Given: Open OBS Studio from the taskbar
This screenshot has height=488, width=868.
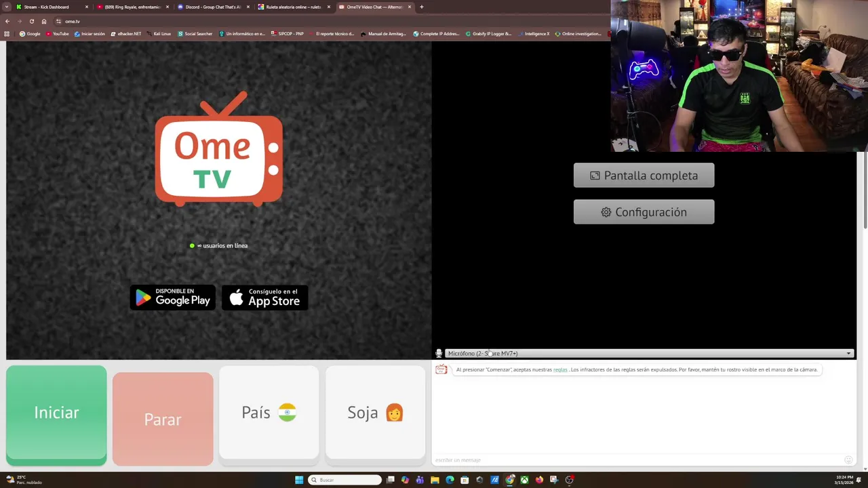Looking at the screenshot, I should 570,480.
